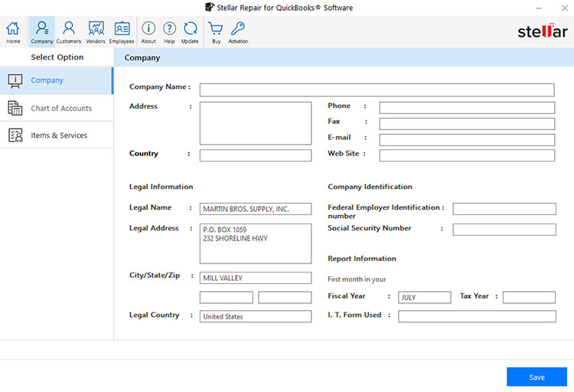Select the Company toolbar icon

42,32
